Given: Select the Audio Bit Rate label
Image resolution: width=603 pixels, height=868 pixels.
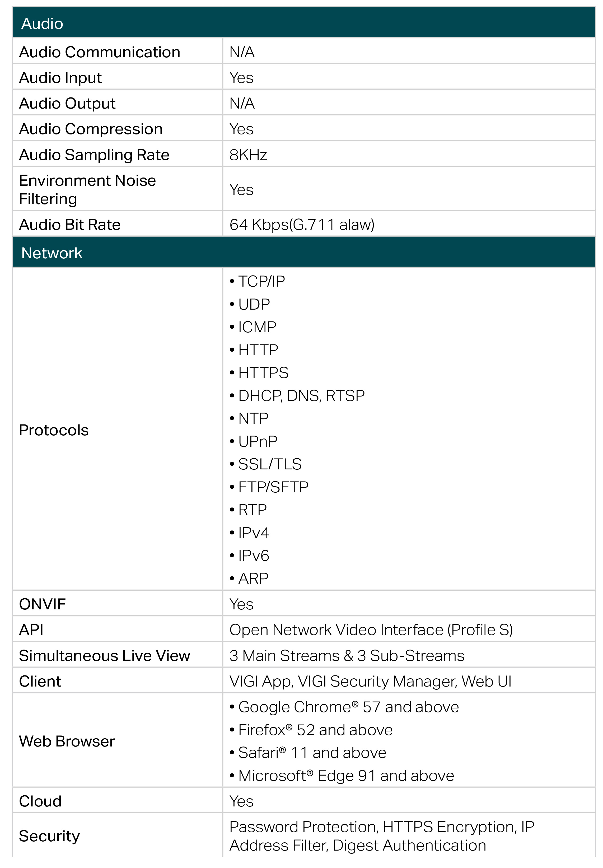Looking at the screenshot, I should pos(69,225).
